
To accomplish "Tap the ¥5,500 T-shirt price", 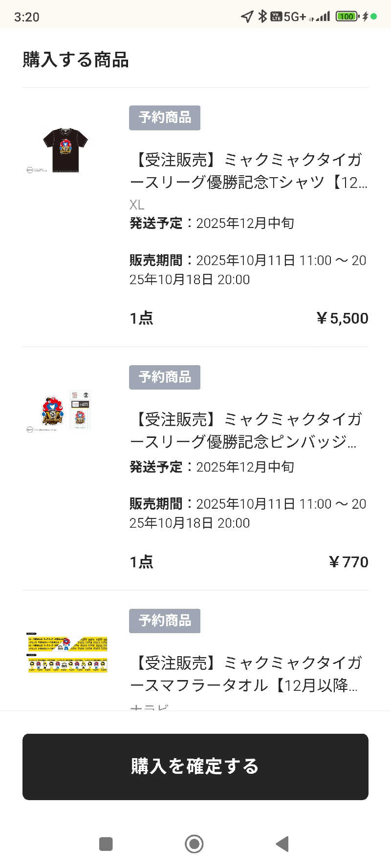I will click(x=342, y=318).
